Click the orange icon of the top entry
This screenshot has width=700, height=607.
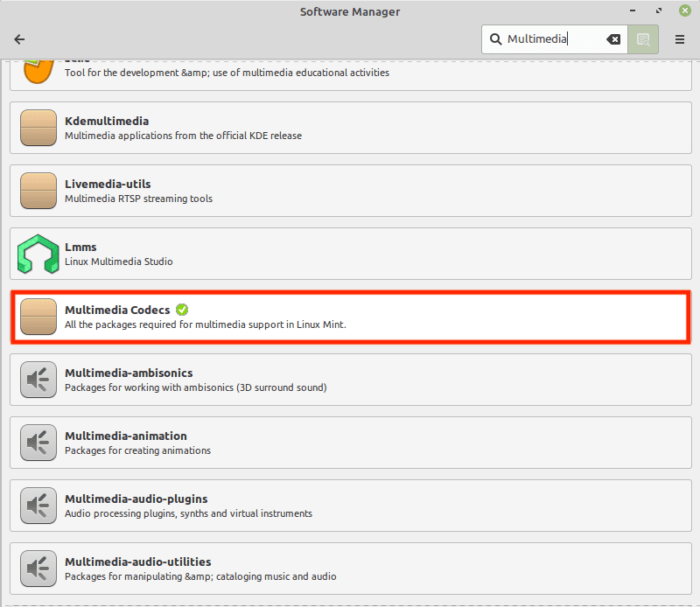[x=38, y=72]
